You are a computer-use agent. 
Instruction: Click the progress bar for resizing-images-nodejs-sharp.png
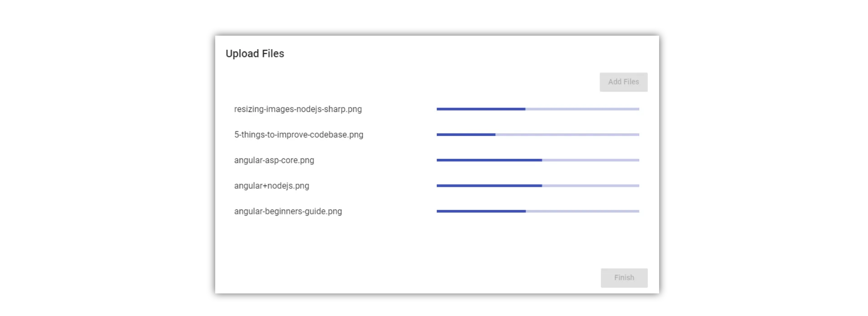pyautogui.click(x=538, y=109)
